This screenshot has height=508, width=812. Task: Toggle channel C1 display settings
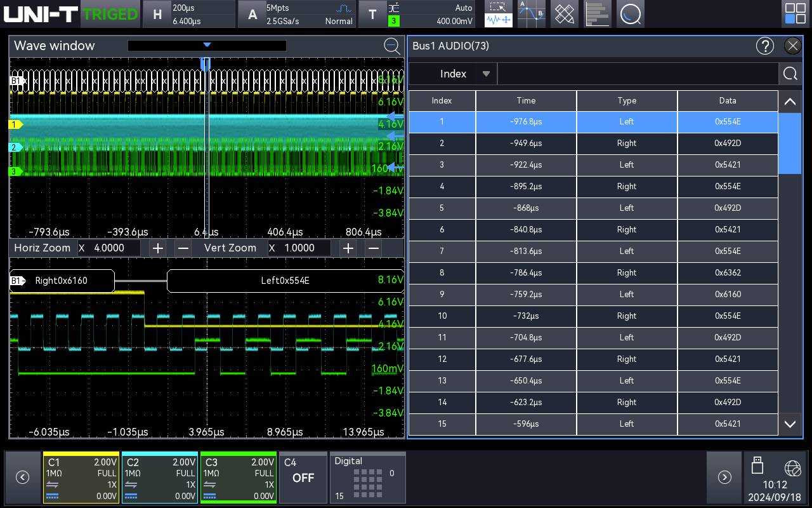81,478
